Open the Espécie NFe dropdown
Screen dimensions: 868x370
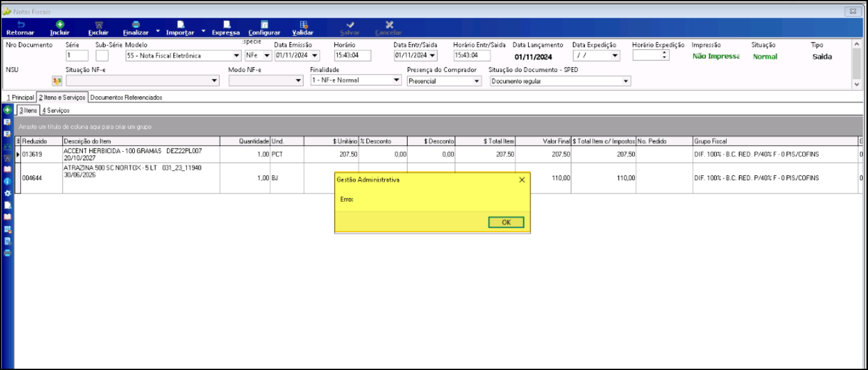click(x=267, y=56)
